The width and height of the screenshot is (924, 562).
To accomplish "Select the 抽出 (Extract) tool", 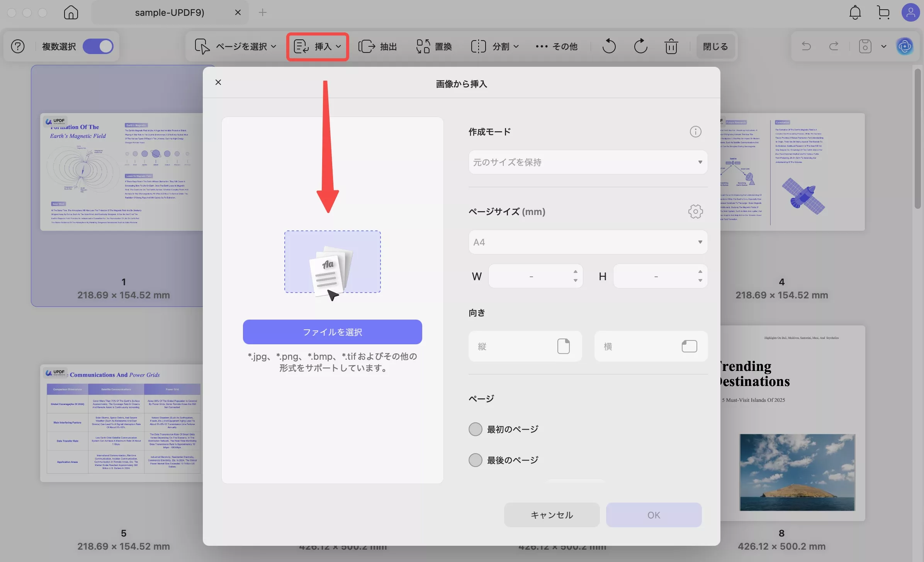I will tap(378, 46).
